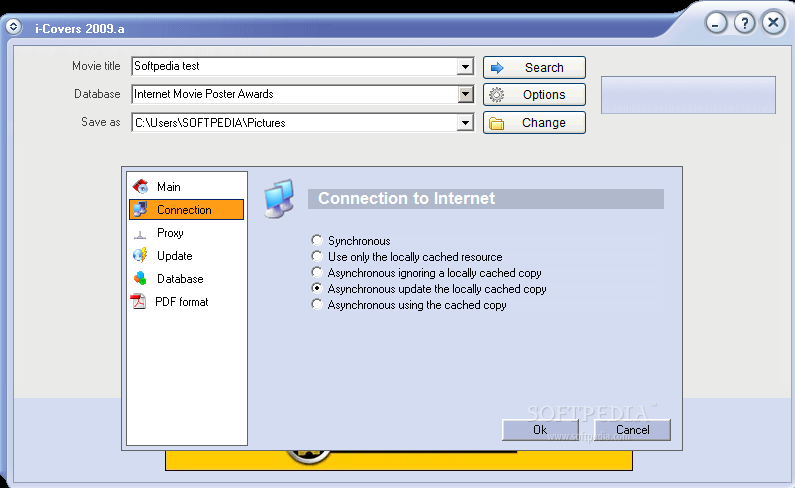Switch to the Connection settings page
Viewport: 795px width, 488px height.
tap(186, 210)
